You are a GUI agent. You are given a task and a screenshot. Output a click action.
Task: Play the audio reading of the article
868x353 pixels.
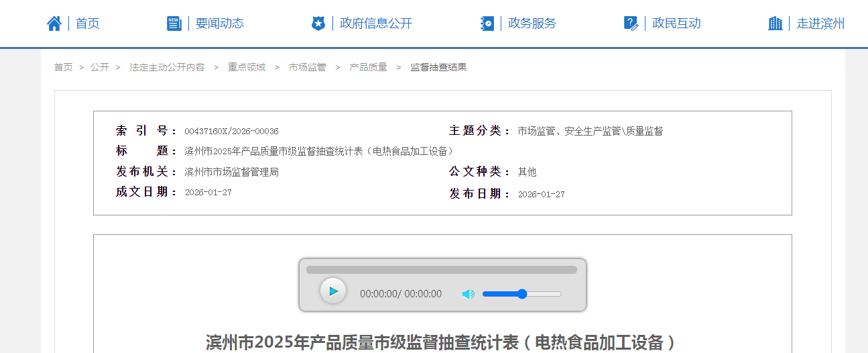pyautogui.click(x=333, y=291)
